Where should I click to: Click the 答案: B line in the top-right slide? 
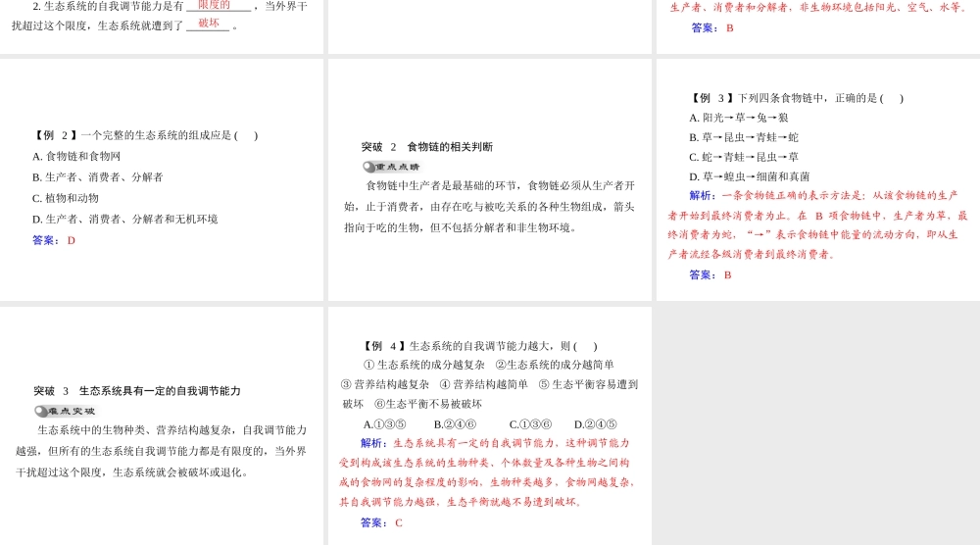point(712,28)
